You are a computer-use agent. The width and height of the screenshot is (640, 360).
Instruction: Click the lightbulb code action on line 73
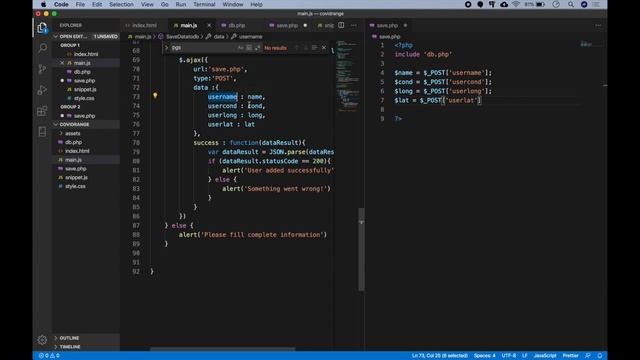155,96
